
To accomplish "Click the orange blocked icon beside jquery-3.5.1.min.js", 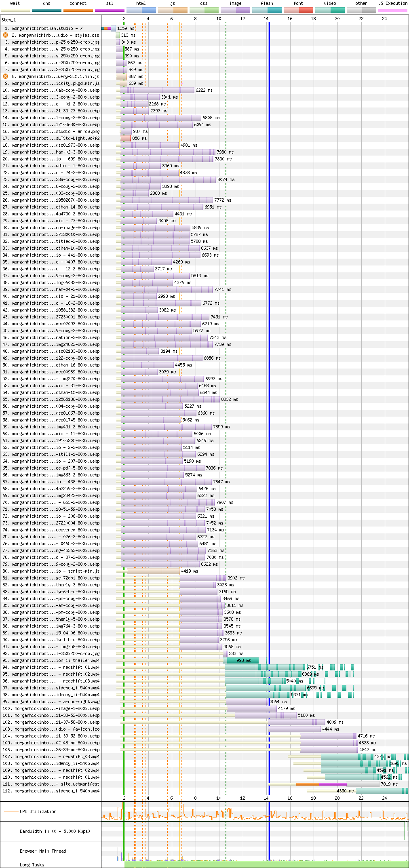I will click(6, 76).
